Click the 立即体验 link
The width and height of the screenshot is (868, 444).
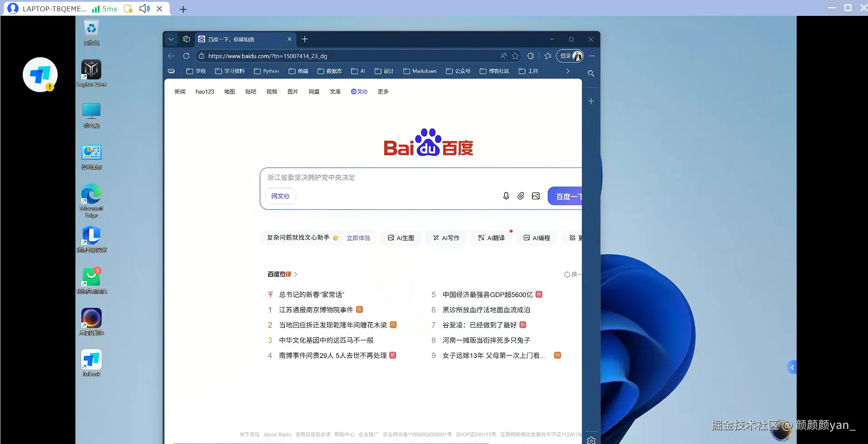[358, 238]
